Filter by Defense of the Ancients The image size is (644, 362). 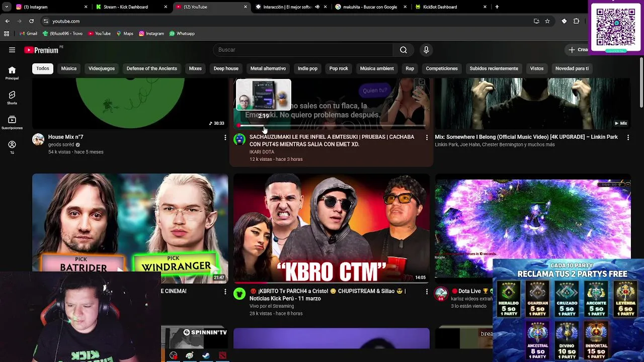point(152,68)
